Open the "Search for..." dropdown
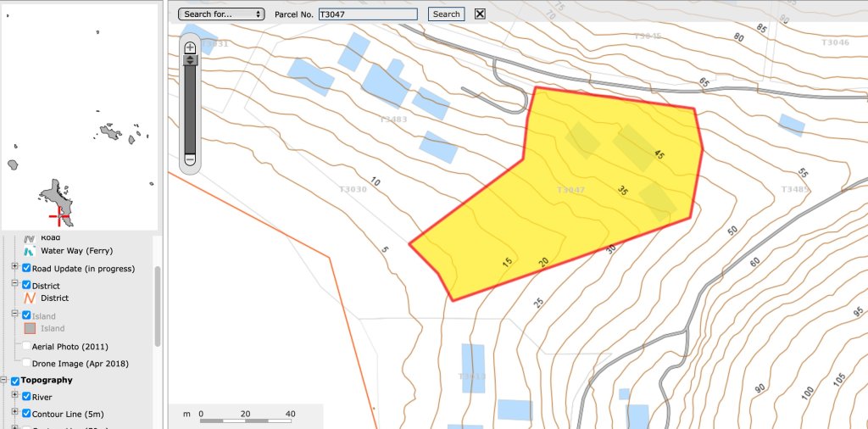 pyautogui.click(x=221, y=14)
